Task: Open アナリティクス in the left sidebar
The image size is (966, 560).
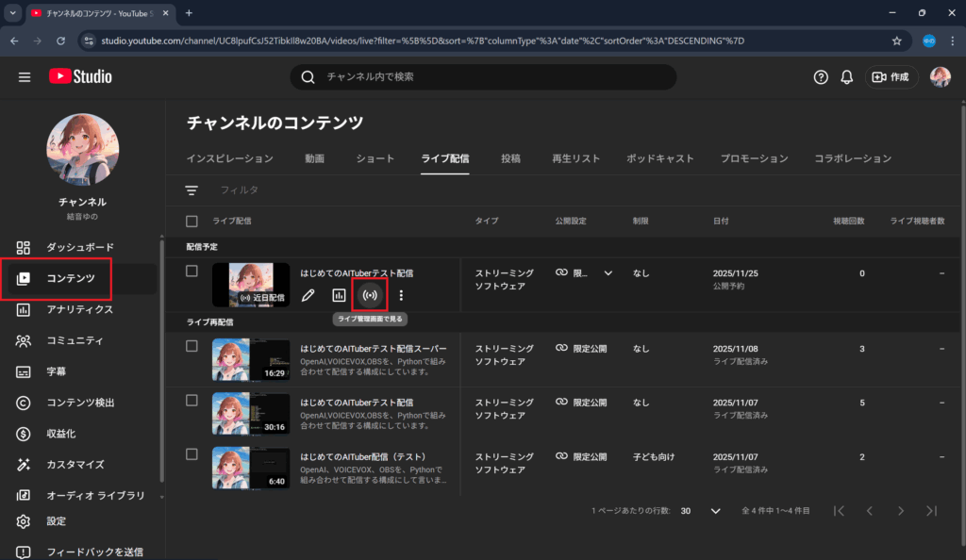Action: (x=80, y=309)
